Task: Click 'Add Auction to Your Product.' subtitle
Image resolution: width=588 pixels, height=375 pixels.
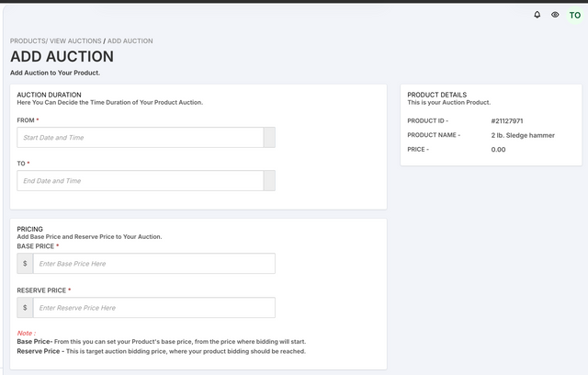Action: point(55,73)
